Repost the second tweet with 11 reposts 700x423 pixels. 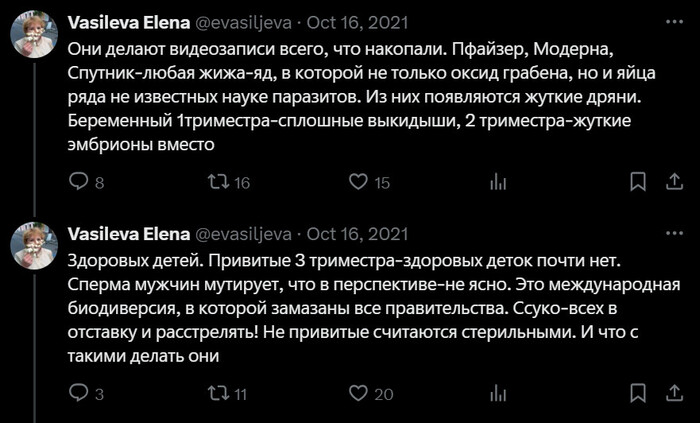tap(217, 394)
